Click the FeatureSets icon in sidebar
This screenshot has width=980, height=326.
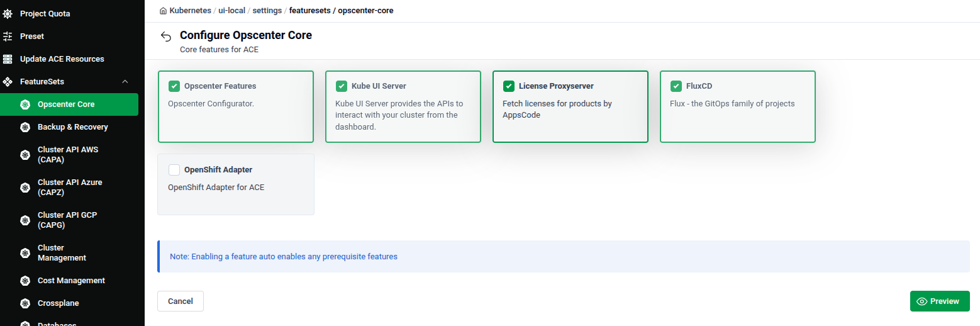click(8, 81)
